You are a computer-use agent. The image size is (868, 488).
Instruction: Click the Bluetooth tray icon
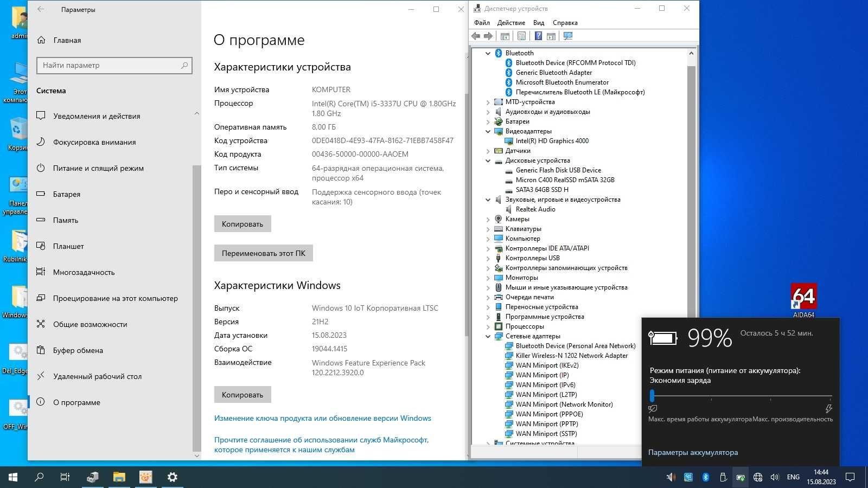click(706, 477)
